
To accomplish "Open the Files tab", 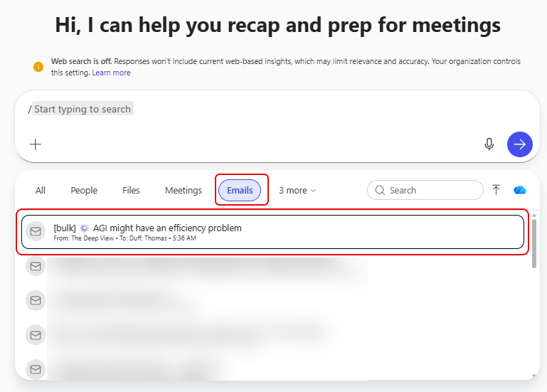I will pos(131,191).
